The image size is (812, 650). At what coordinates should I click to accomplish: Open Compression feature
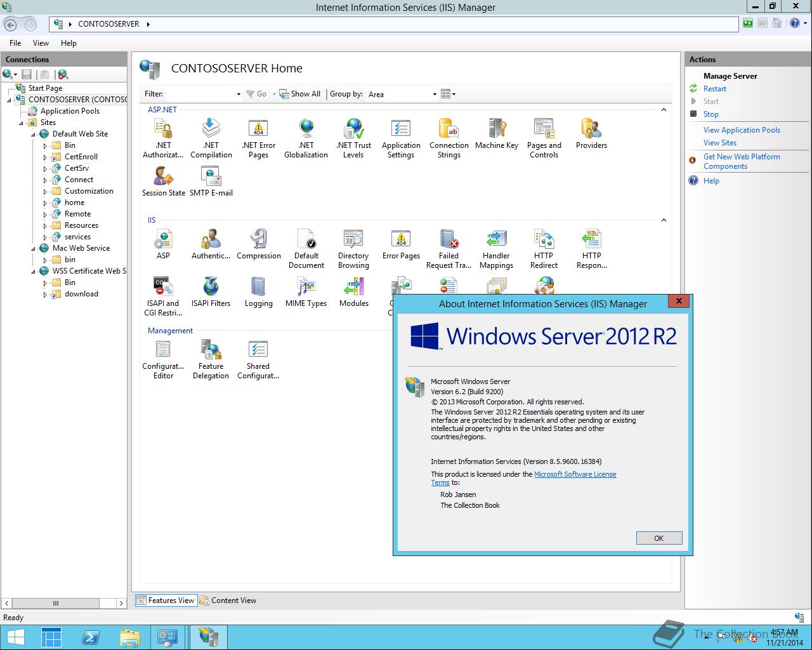(x=258, y=244)
